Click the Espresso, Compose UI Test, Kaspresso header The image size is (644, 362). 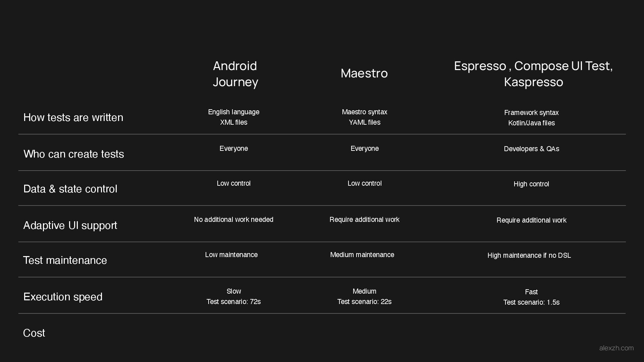pos(533,74)
